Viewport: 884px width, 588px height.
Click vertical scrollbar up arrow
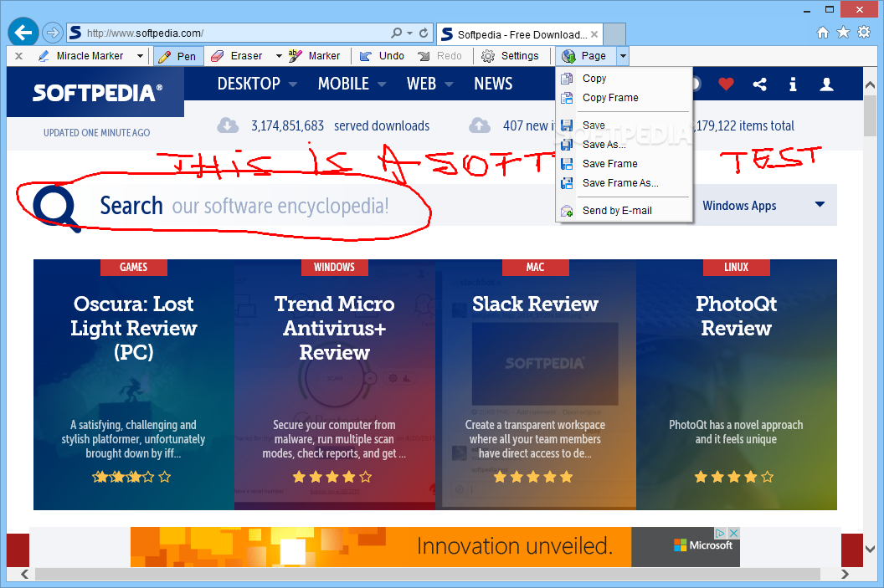click(x=870, y=84)
